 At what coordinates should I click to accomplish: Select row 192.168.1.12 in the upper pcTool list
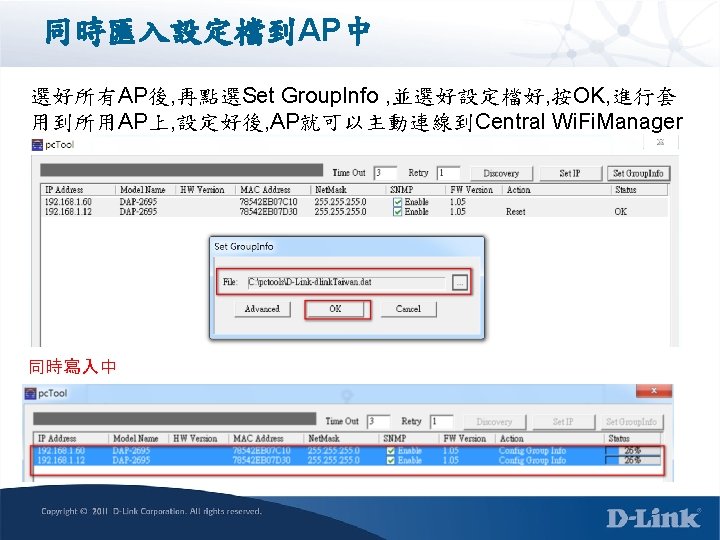point(354,212)
